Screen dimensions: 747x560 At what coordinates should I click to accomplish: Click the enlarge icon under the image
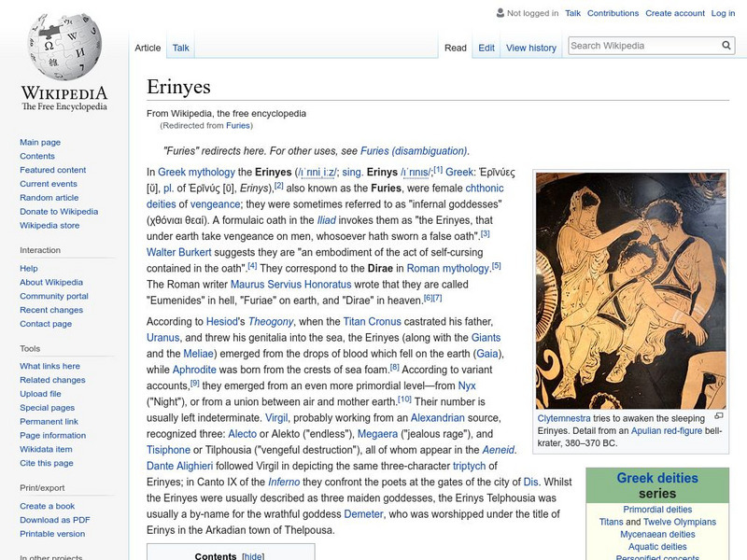[x=718, y=416]
